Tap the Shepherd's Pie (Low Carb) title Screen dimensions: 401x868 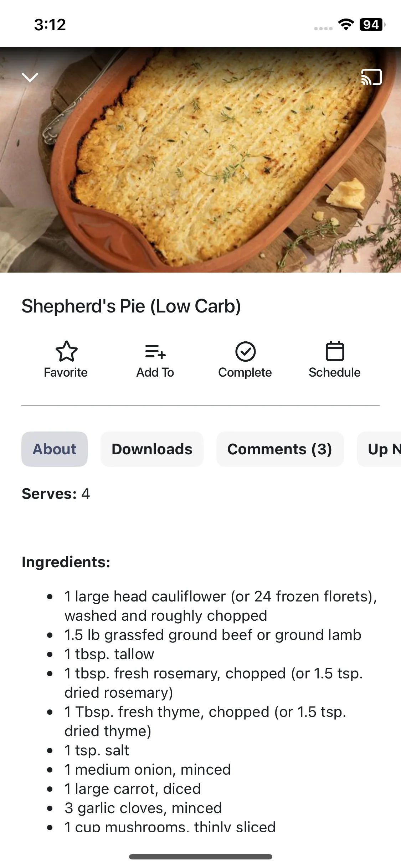(131, 306)
